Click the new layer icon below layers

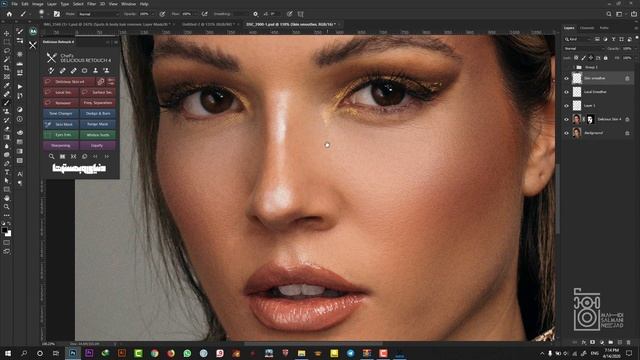620,342
